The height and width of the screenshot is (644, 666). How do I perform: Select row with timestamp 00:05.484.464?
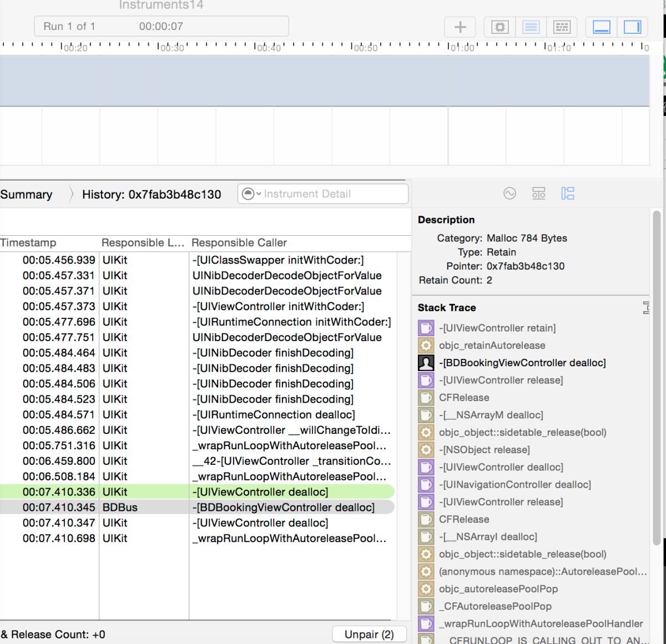(198, 353)
